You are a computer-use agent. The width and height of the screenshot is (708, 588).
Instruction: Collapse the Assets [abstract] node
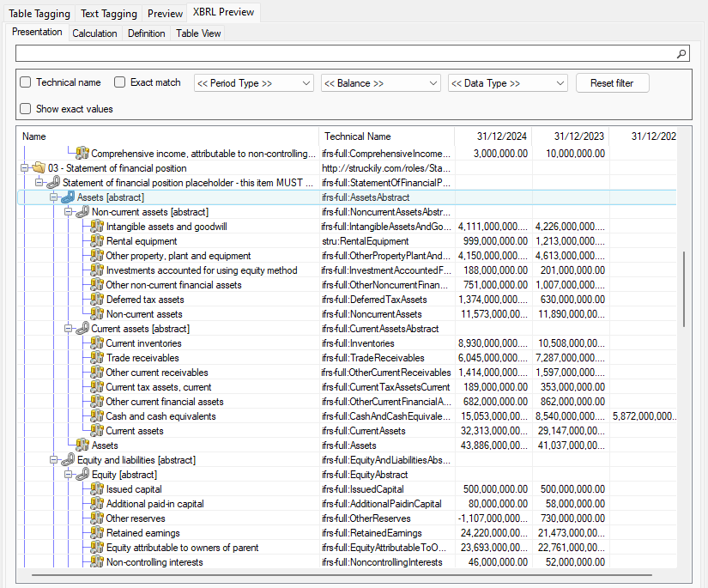[x=53, y=197]
